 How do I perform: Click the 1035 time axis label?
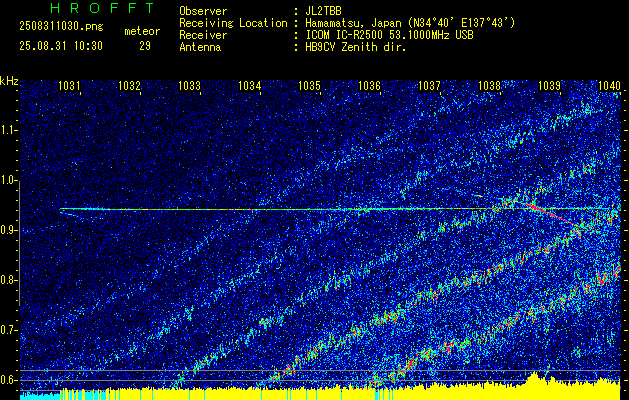click(309, 85)
